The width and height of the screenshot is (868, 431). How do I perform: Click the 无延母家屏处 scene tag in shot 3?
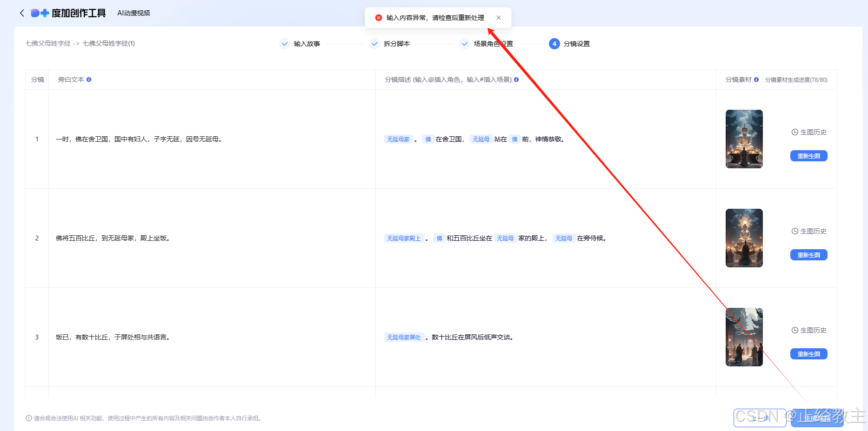point(404,337)
